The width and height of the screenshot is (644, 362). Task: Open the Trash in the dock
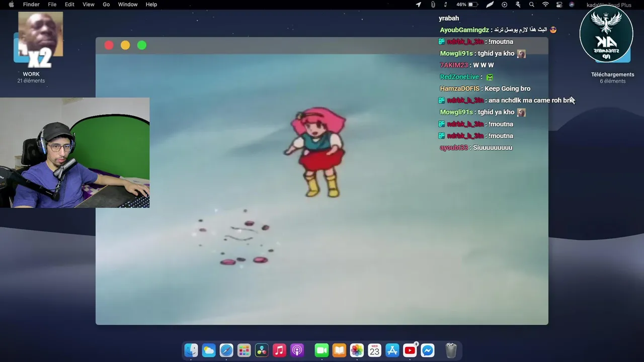pyautogui.click(x=451, y=350)
